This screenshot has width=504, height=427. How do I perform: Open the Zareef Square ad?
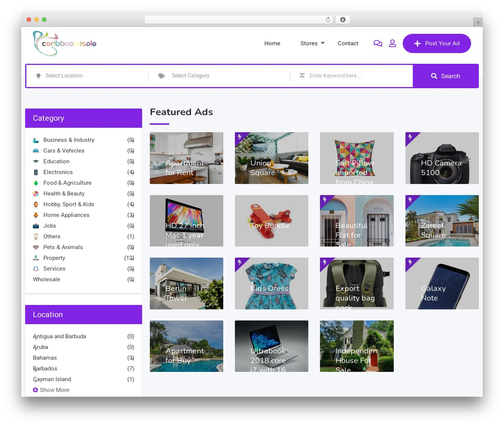click(442, 221)
